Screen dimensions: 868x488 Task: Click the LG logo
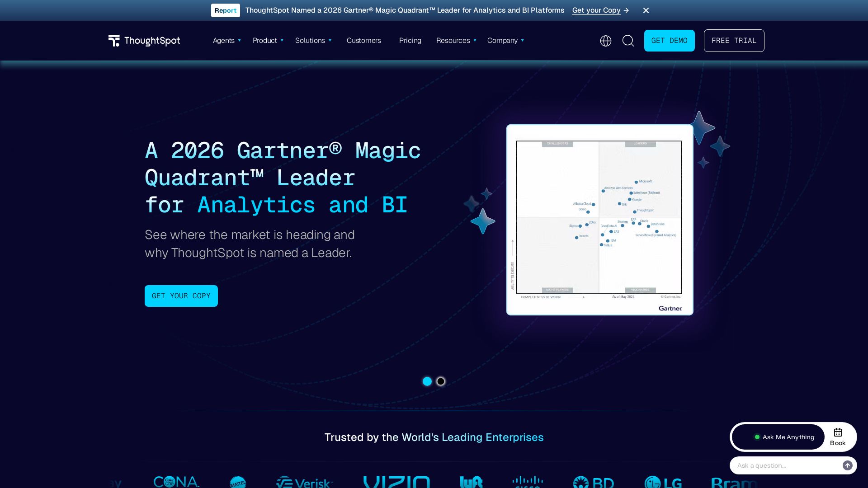(663, 482)
